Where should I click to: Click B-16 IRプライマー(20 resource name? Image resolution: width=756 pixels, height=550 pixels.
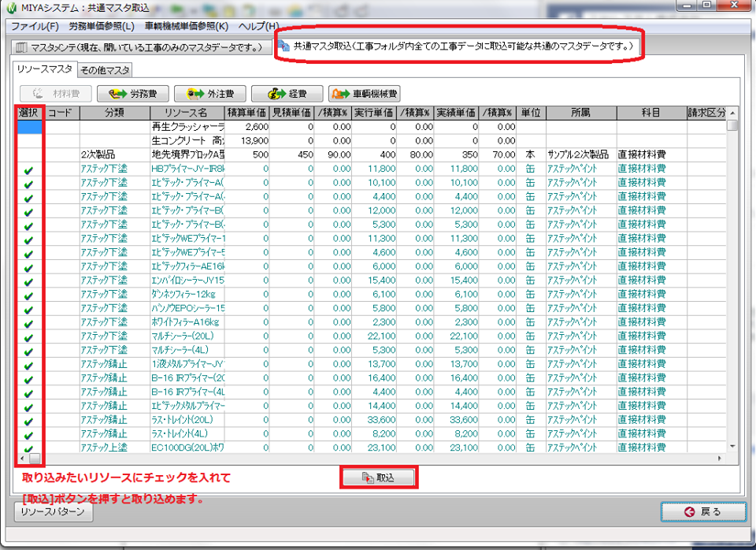pyautogui.click(x=187, y=377)
